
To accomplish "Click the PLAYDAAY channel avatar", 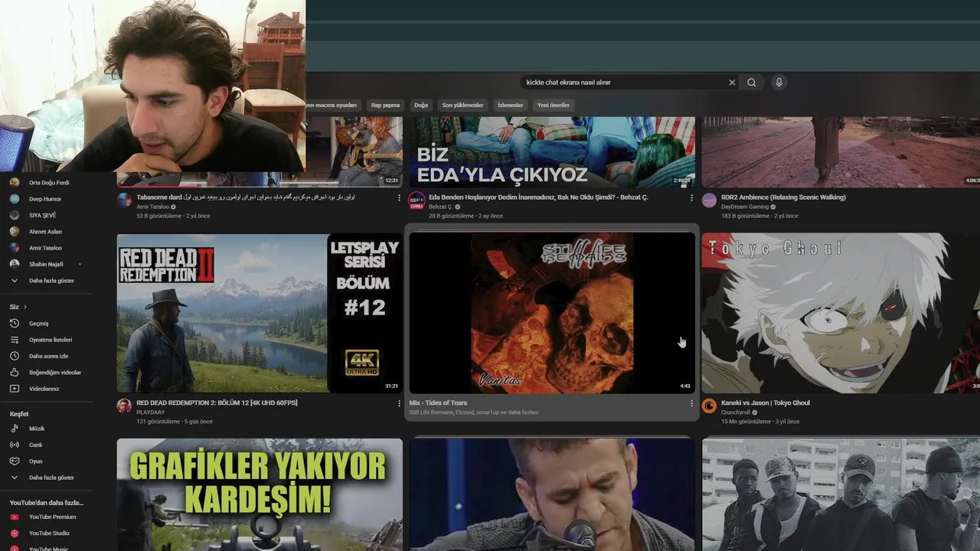I will 124,406.
